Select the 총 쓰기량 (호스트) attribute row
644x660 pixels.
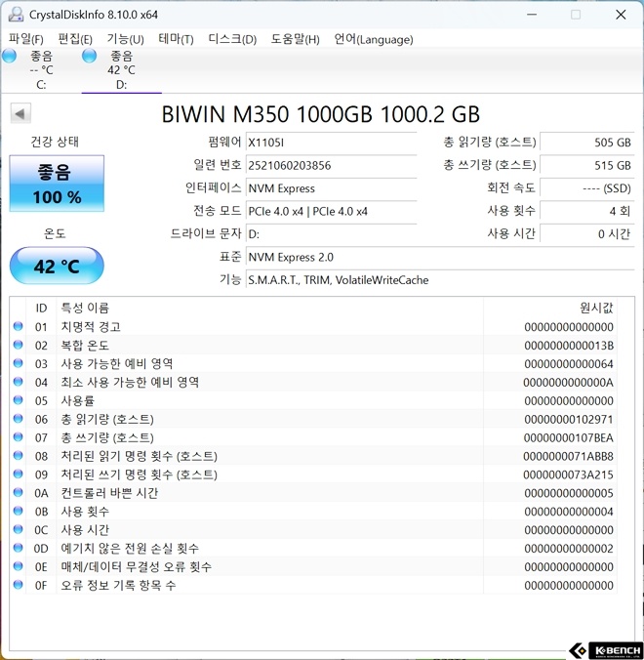312,437
